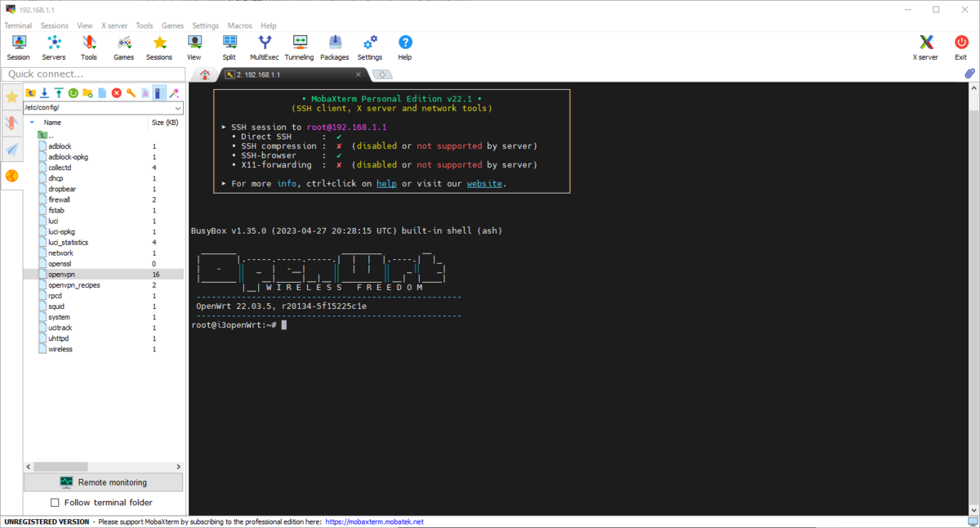Select the orange globe Sftp sidebar tab
Image resolution: width=980 pixels, height=528 pixels.
click(x=11, y=176)
